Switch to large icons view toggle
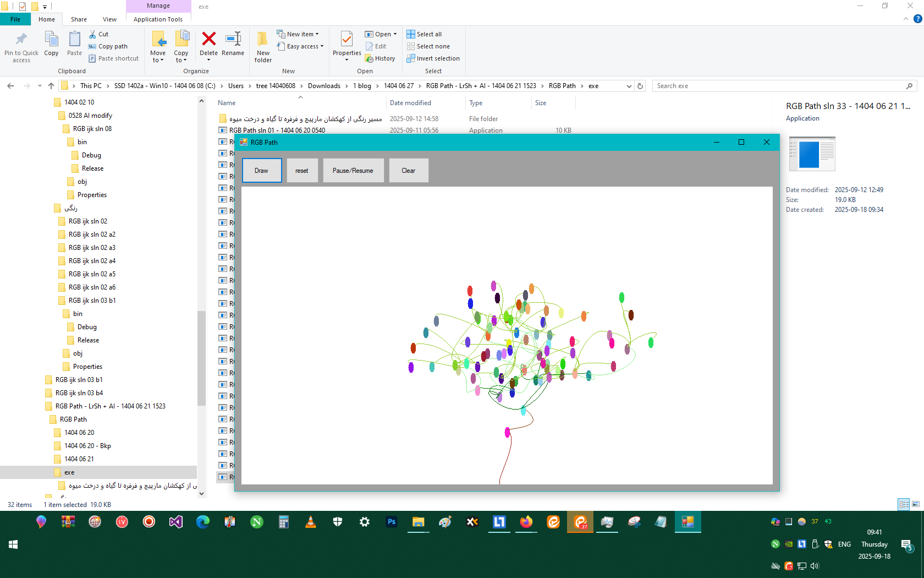This screenshot has height=578, width=924. pyautogui.click(x=916, y=504)
